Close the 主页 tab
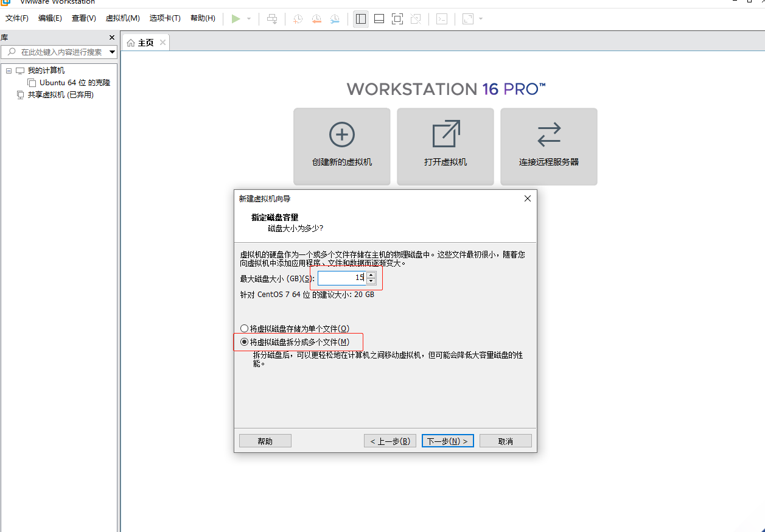Screen dimensions: 765x532 162,43
